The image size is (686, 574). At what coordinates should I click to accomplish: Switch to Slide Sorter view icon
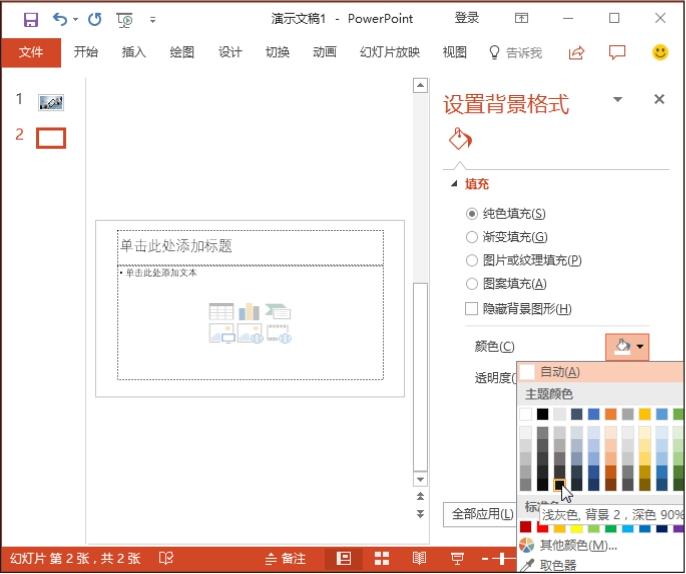[381, 558]
